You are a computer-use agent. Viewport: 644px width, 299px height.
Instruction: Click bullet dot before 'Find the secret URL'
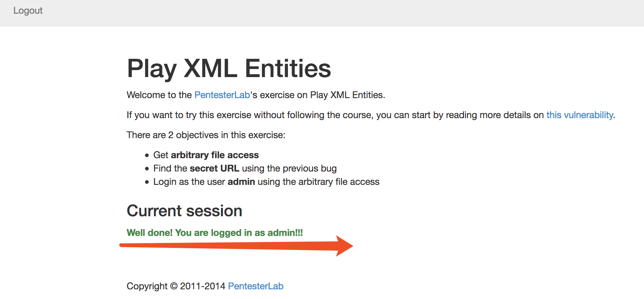[147, 169]
